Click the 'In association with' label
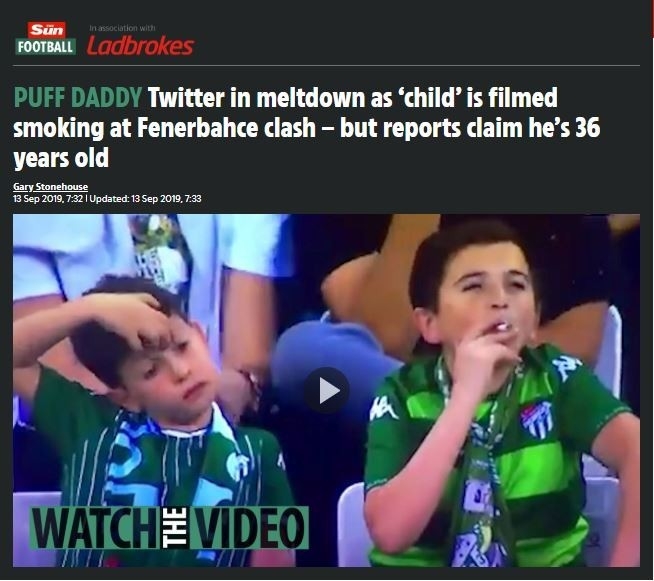 click(122, 28)
